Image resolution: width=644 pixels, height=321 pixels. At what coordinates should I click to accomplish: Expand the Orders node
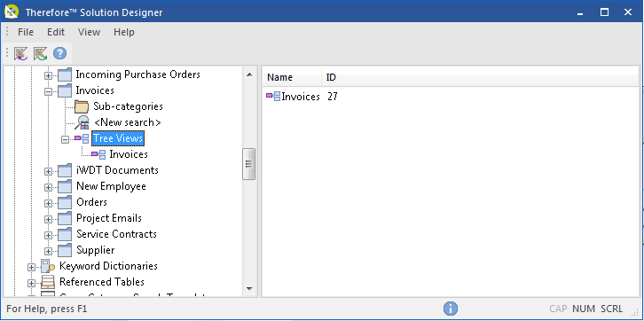pyautogui.click(x=49, y=204)
